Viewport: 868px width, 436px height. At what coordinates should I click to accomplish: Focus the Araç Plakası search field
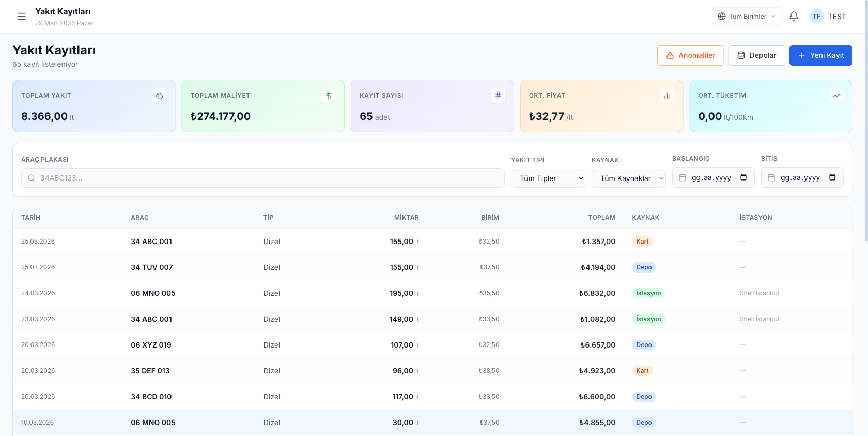point(262,178)
